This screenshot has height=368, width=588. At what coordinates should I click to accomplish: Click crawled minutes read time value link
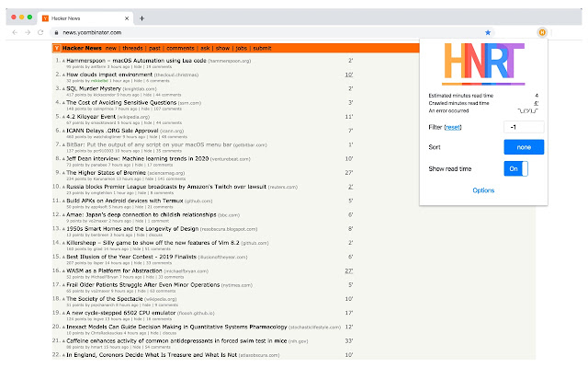537,103
